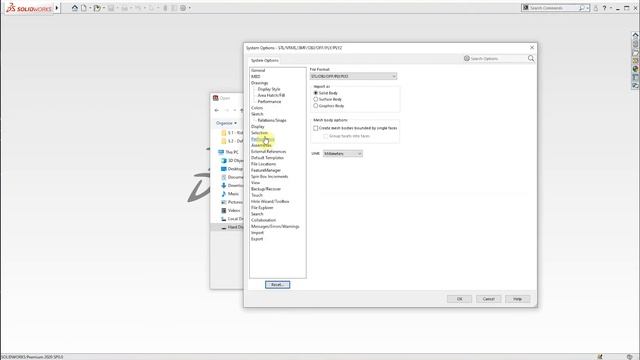Image resolution: width=640 pixels, height=360 pixels.
Task: Select the highlighted Performance item
Action: 262,139
